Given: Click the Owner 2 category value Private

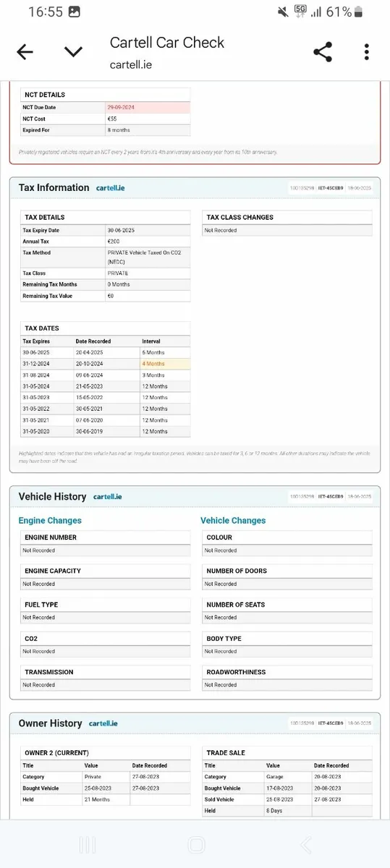Looking at the screenshot, I should coord(92,777).
